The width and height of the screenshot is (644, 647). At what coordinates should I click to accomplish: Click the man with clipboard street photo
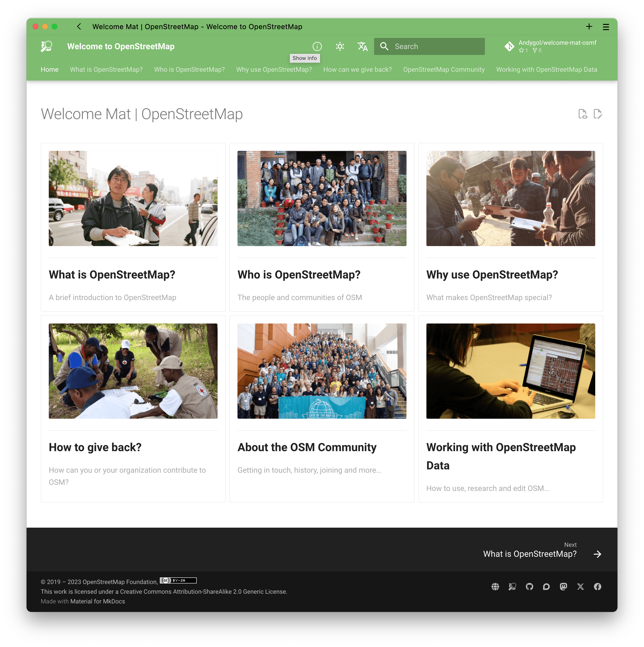[133, 198]
